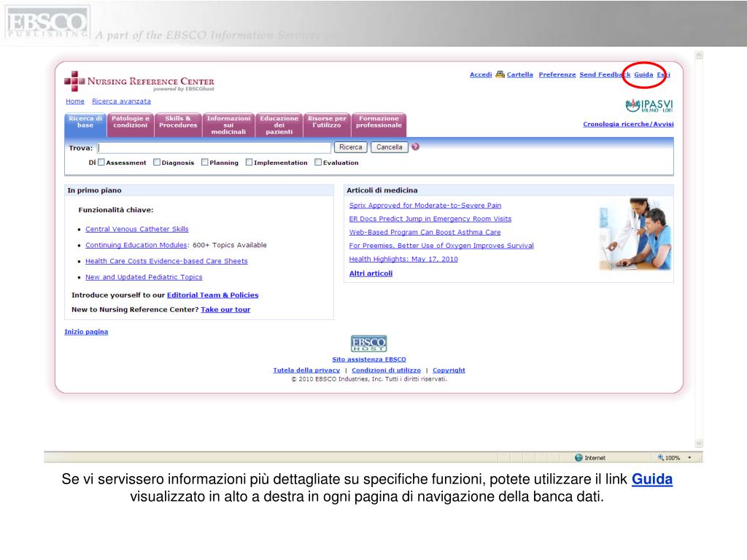Check the Diagnosis checkbox
Image resolution: width=747 pixels, height=560 pixels.
157,163
